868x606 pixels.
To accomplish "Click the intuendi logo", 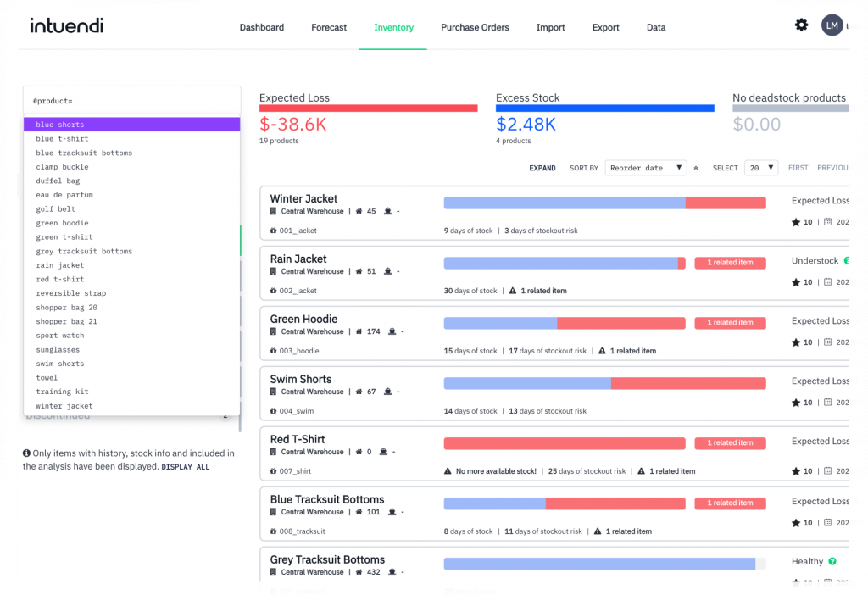I will click(66, 25).
